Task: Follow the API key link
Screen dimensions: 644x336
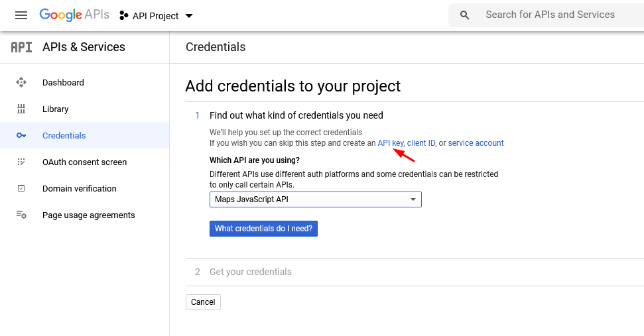Action: tap(390, 143)
